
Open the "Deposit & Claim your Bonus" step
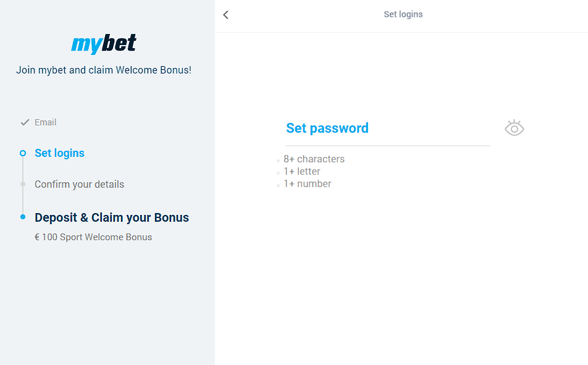point(112,217)
